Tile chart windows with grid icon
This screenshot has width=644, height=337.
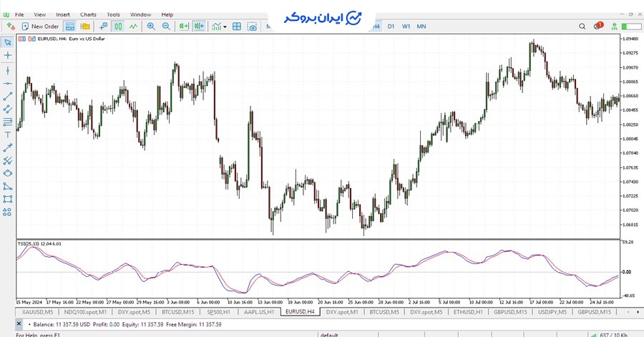(237, 26)
